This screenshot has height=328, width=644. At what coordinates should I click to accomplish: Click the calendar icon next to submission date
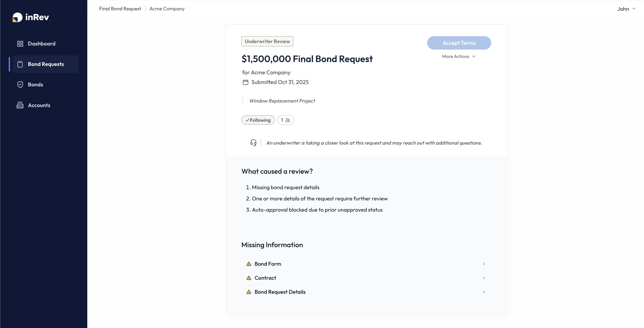245,82
